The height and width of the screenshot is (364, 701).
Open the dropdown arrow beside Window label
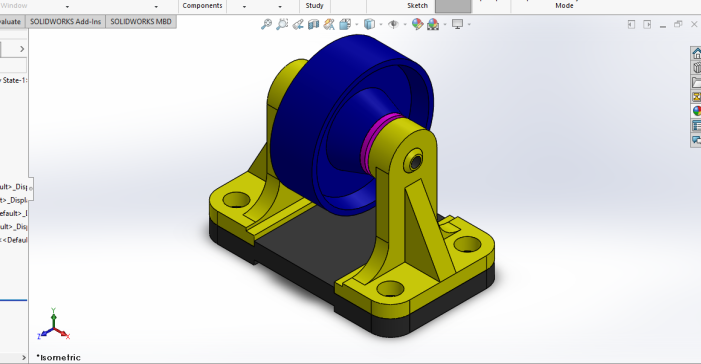(68, 7)
